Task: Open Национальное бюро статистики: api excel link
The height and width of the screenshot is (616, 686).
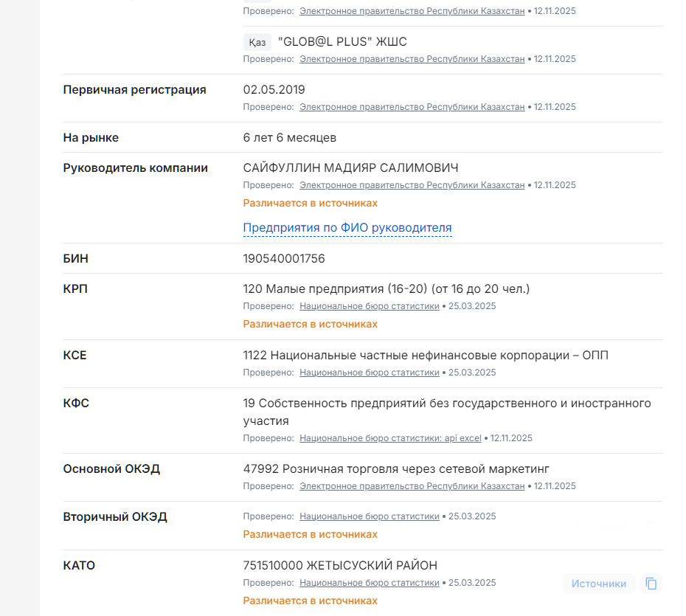Action: pyautogui.click(x=390, y=438)
